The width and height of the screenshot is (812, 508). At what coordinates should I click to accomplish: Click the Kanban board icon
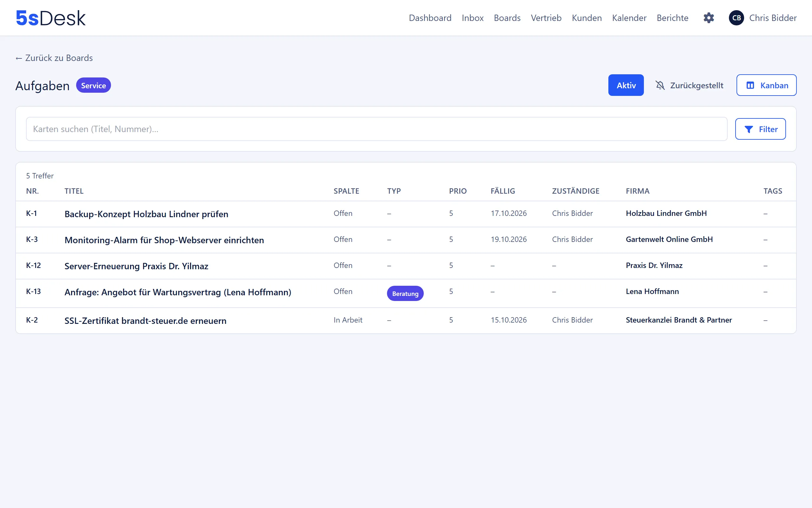click(x=750, y=85)
